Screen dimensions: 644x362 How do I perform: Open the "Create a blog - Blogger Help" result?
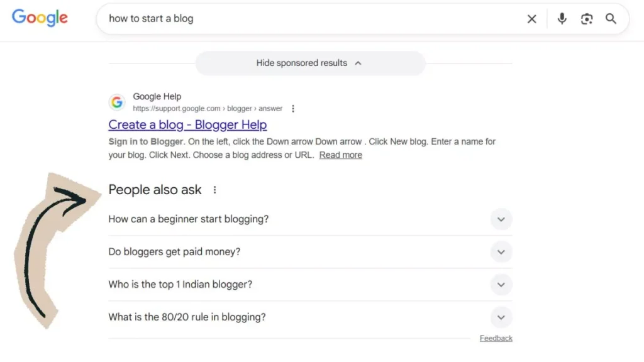click(x=187, y=124)
